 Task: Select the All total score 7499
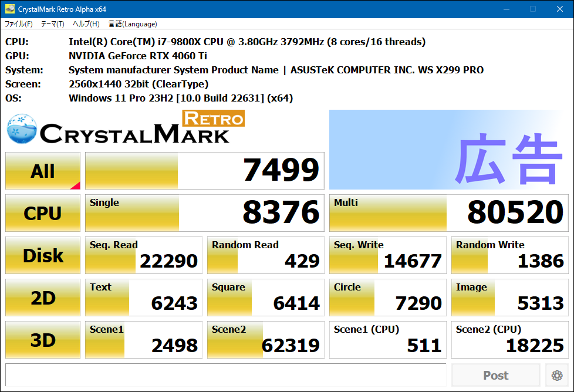tap(205, 171)
